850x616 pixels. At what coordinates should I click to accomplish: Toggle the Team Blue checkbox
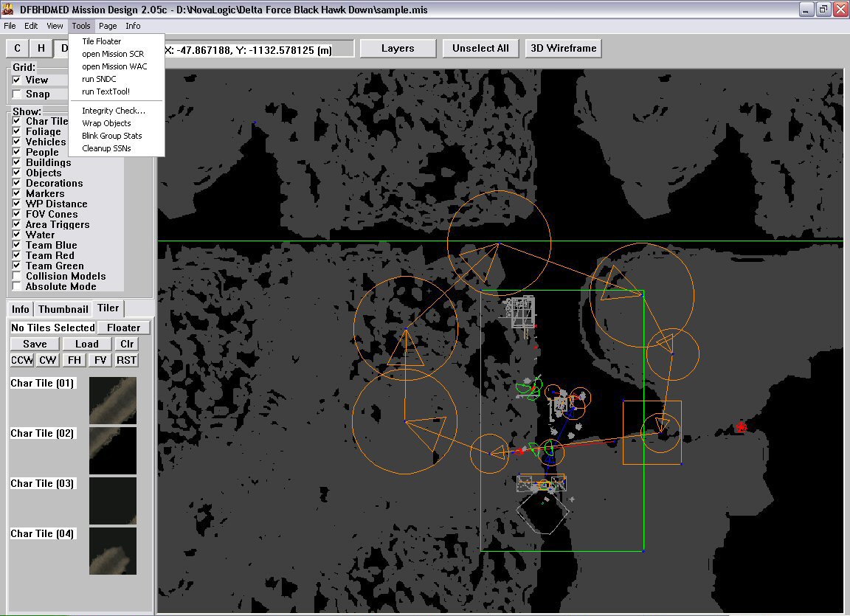[17, 245]
